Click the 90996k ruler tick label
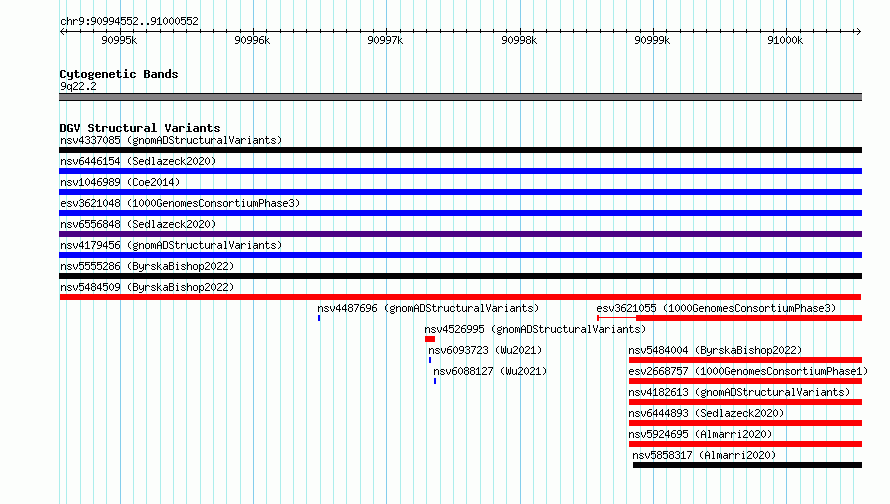Viewport: 890px width, 504px height. tap(252, 40)
